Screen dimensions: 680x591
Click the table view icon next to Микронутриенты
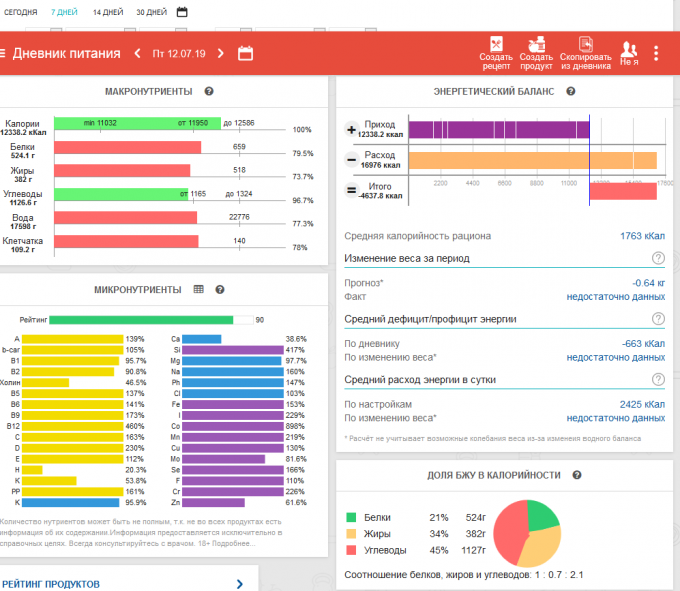(198, 289)
